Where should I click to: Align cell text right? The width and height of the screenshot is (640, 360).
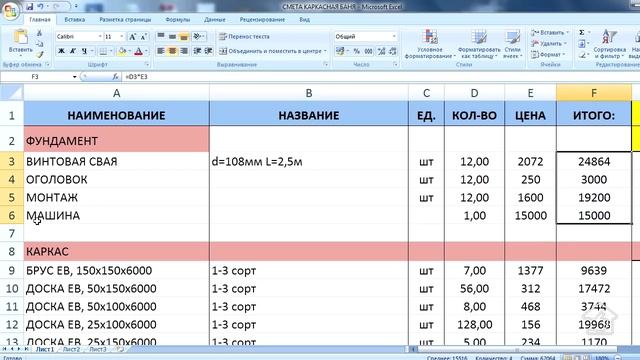tap(184, 51)
